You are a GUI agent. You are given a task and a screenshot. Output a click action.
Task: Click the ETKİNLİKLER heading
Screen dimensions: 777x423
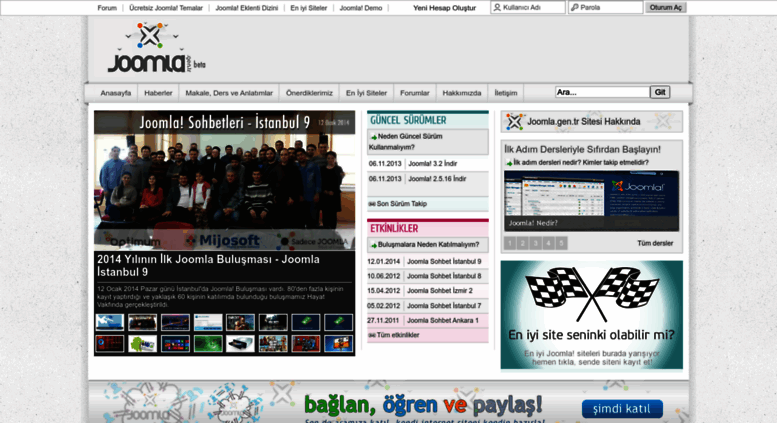coord(394,228)
